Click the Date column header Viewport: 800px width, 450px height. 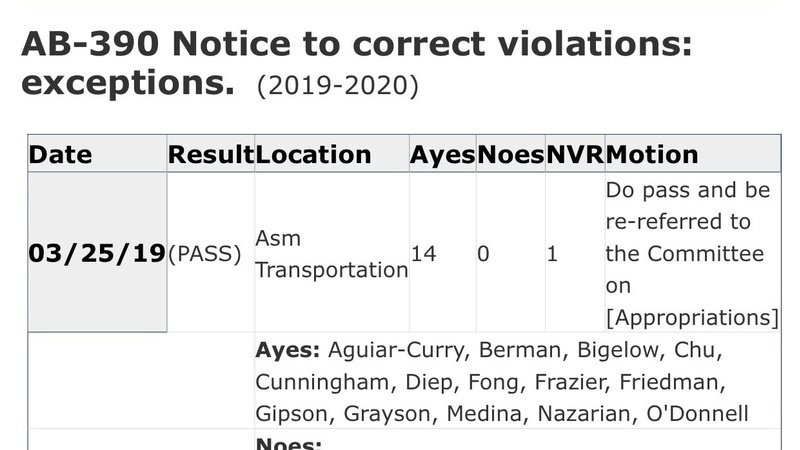pyautogui.click(x=61, y=155)
